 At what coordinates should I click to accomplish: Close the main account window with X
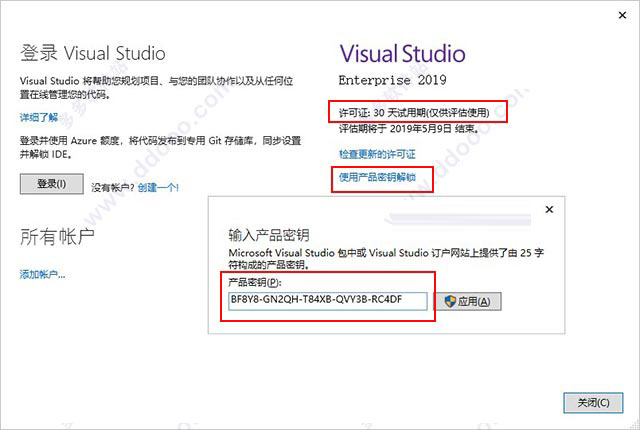click(x=622, y=15)
